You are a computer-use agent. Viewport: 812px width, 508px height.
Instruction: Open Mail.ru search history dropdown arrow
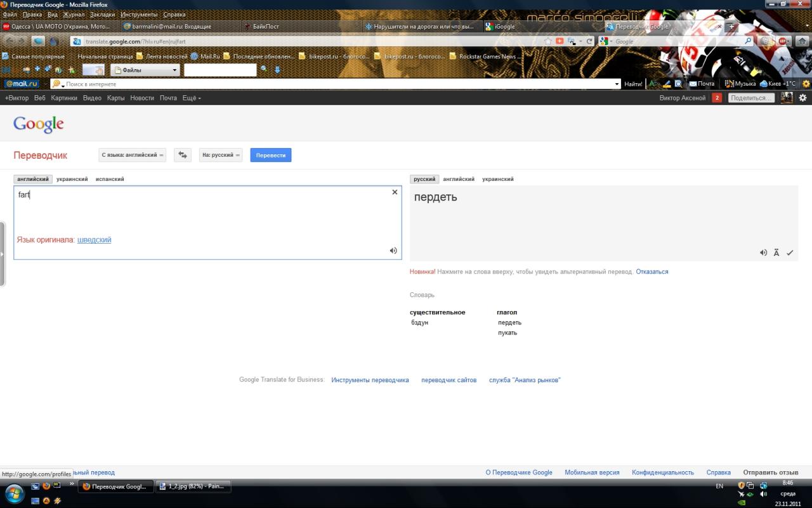617,84
